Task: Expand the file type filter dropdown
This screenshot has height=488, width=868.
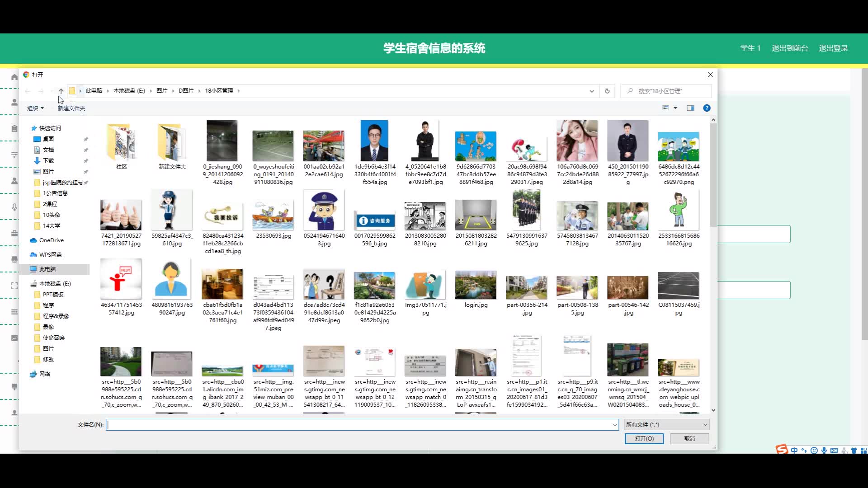Action: point(705,425)
